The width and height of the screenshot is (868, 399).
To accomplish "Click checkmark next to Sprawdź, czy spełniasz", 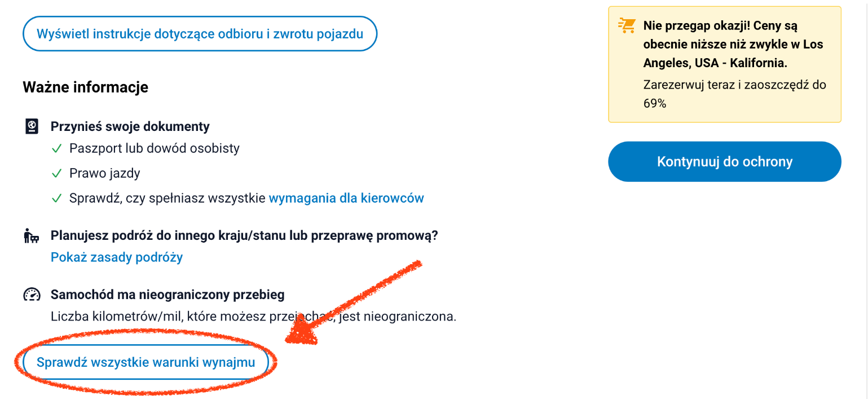I will tap(56, 199).
